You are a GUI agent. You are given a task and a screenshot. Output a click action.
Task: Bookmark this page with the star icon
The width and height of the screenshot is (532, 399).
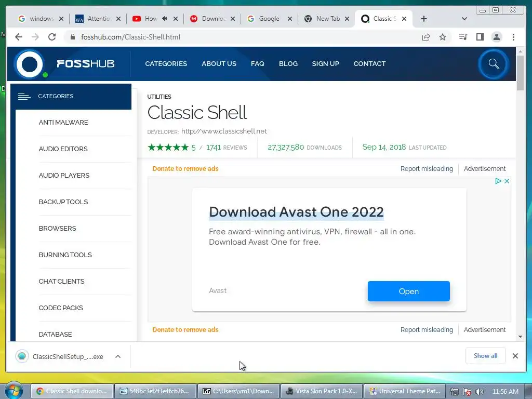tap(443, 37)
